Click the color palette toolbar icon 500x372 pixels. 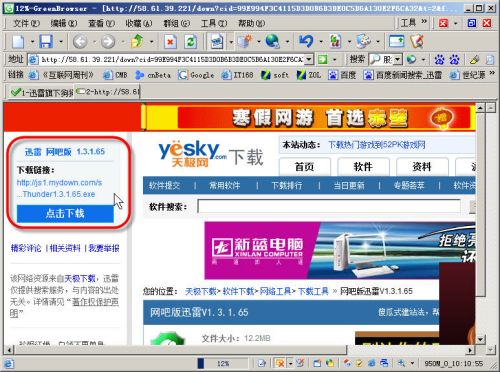click(x=363, y=42)
